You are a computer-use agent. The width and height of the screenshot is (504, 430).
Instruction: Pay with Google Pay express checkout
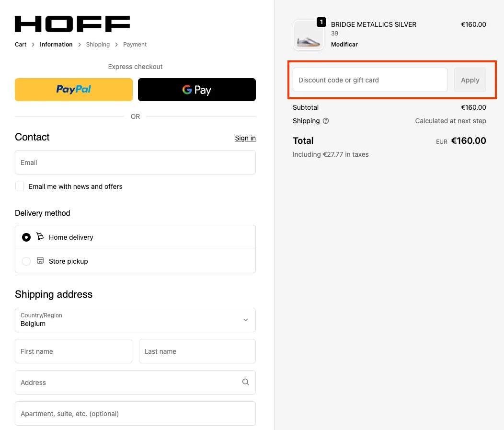(196, 90)
